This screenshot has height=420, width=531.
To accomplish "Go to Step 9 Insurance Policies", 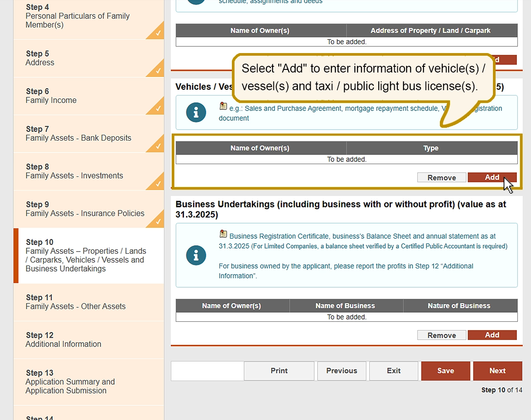I will tap(88, 209).
